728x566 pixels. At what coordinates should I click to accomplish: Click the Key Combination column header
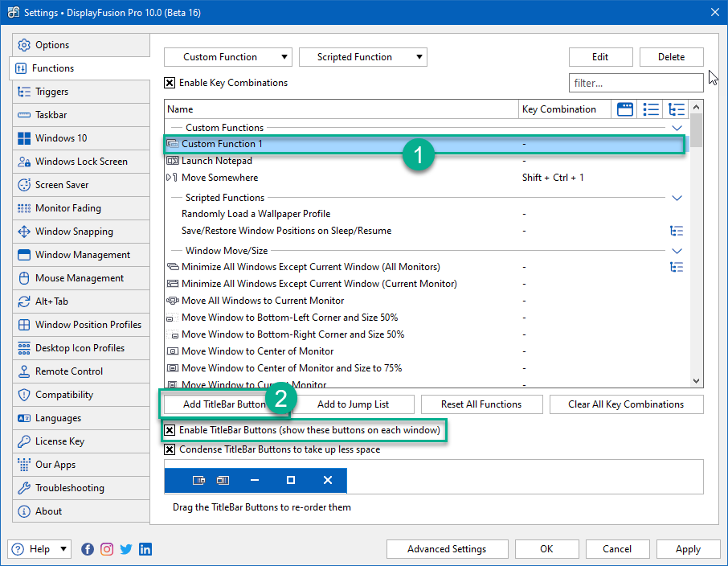tap(564, 109)
